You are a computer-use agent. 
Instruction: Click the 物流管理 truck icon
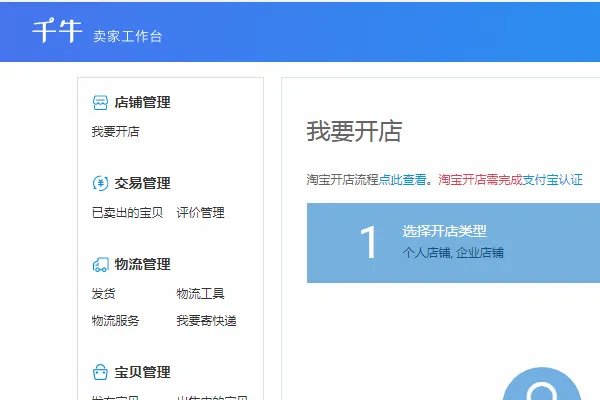click(x=100, y=264)
